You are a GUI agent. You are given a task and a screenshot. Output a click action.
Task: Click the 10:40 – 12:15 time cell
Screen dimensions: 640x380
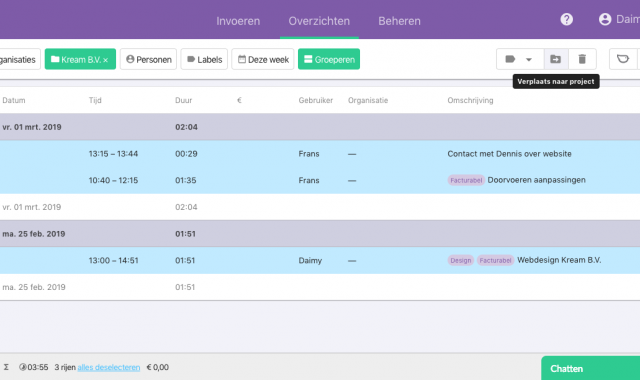click(x=113, y=180)
